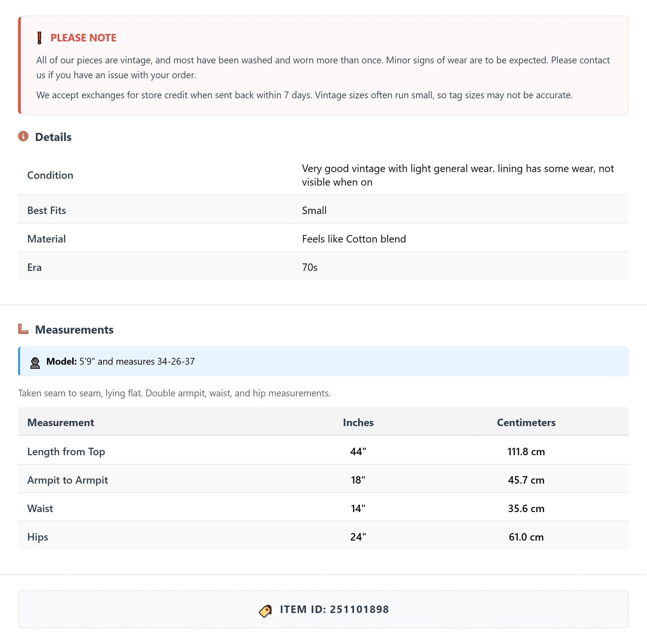
Task: Click the Best Fits value Small
Action: coord(314,210)
